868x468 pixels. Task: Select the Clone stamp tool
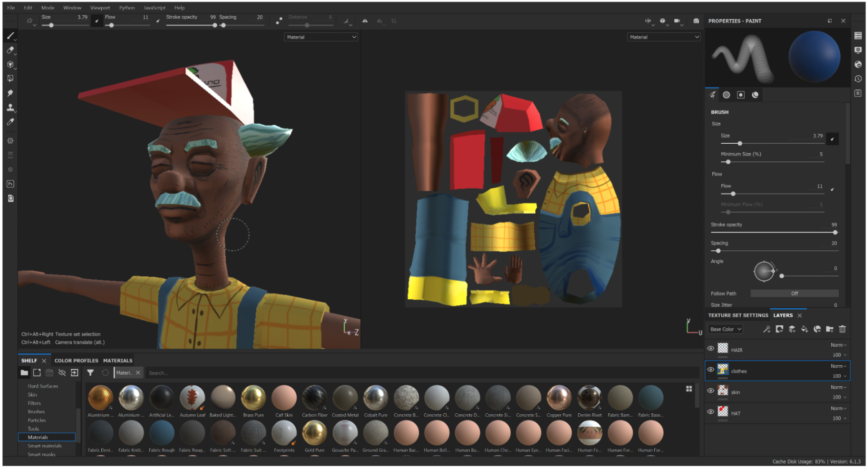[10, 108]
